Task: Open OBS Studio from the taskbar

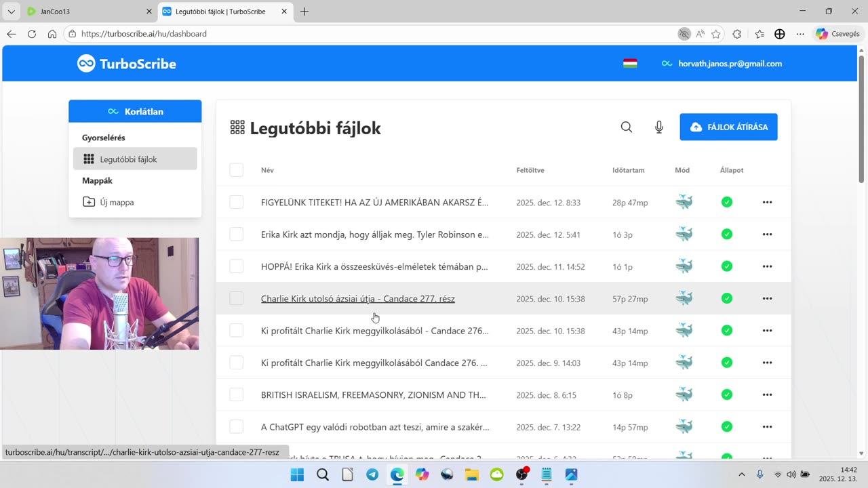Action: pos(521,474)
